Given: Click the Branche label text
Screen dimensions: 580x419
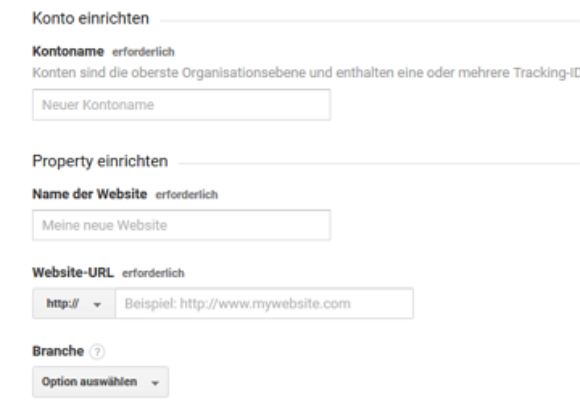Looking at the screenshot, I should click(x=58, y=351).
